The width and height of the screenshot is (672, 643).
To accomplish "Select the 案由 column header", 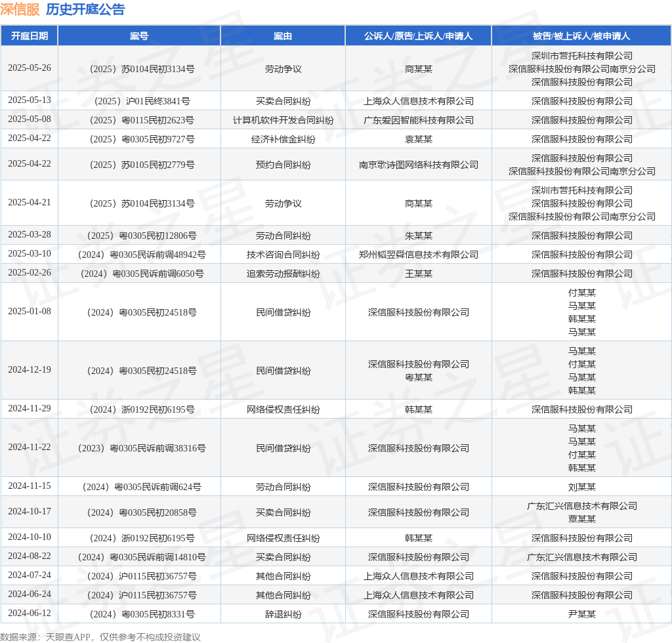I will (x=283, y=36).
